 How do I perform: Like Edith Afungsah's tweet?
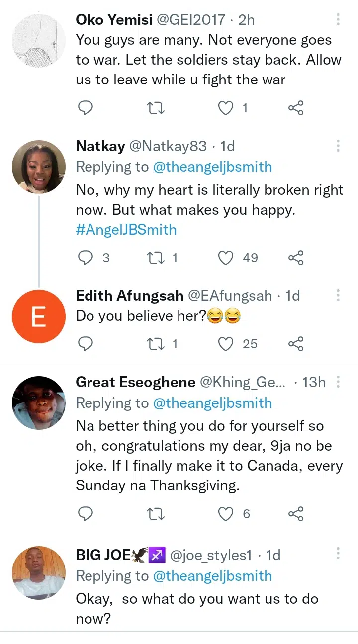click(x=226, y=344)
